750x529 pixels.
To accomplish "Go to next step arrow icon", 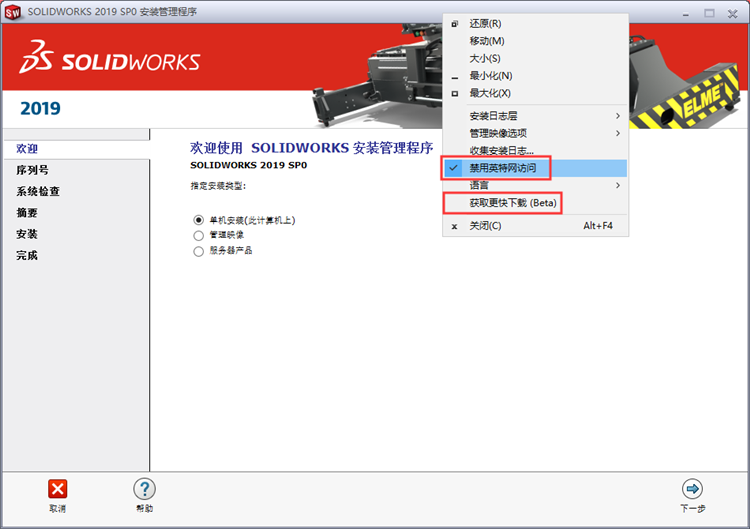I will [x=692, y=489].
